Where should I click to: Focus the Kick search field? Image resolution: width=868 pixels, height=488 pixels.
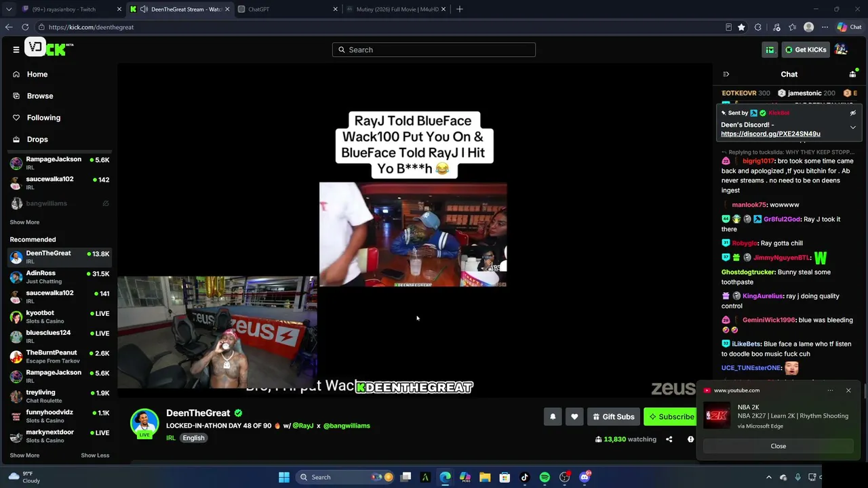(434, 49)
